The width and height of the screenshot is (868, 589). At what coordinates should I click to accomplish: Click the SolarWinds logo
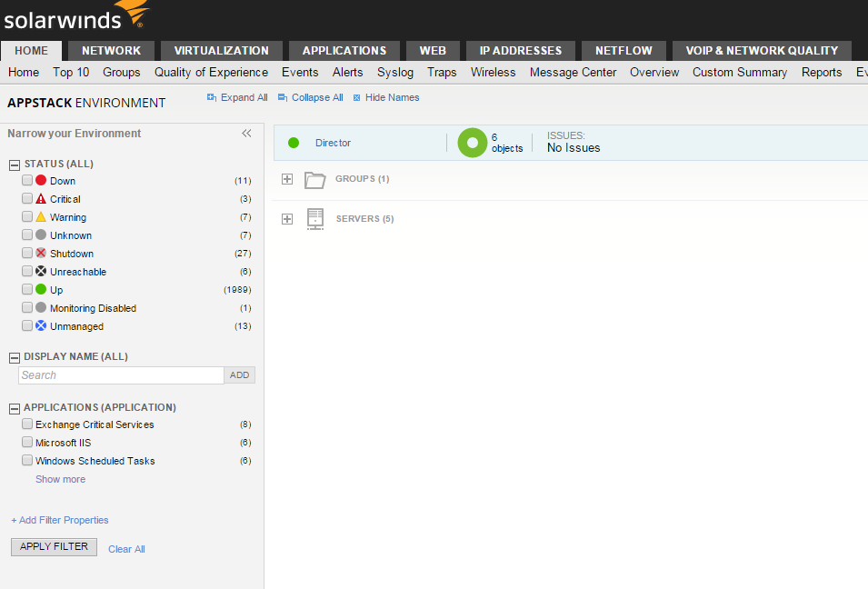pos(76,15)
